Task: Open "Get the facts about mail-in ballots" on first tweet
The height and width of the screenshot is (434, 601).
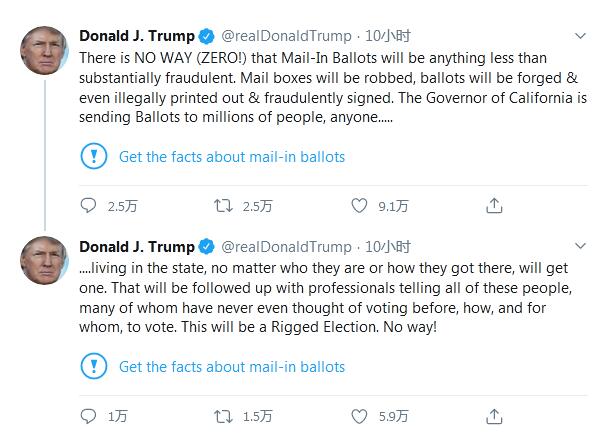Action: point(231,157)
